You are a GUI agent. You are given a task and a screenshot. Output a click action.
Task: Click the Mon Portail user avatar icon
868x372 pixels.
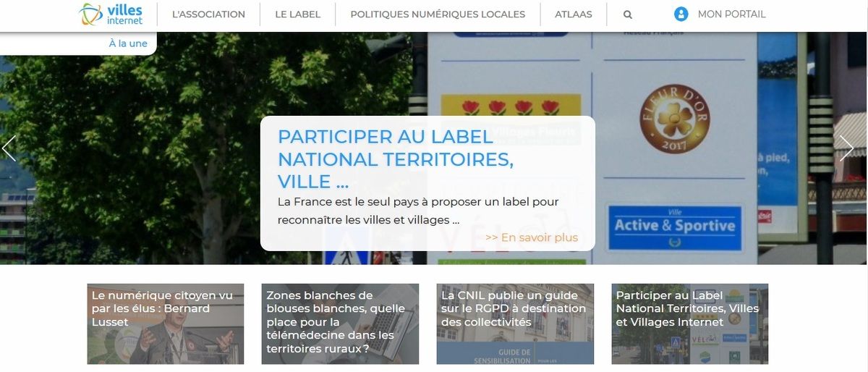(x=681, y=14)
